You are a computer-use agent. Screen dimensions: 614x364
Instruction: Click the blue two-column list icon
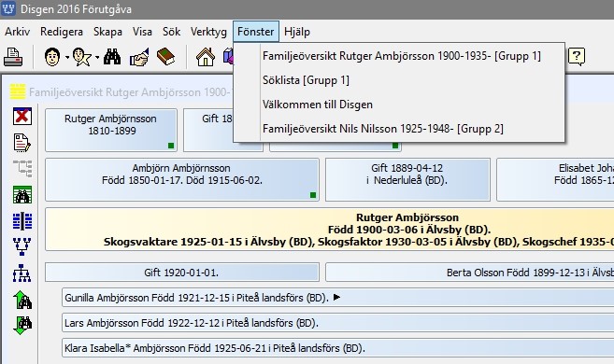[22, 221]
